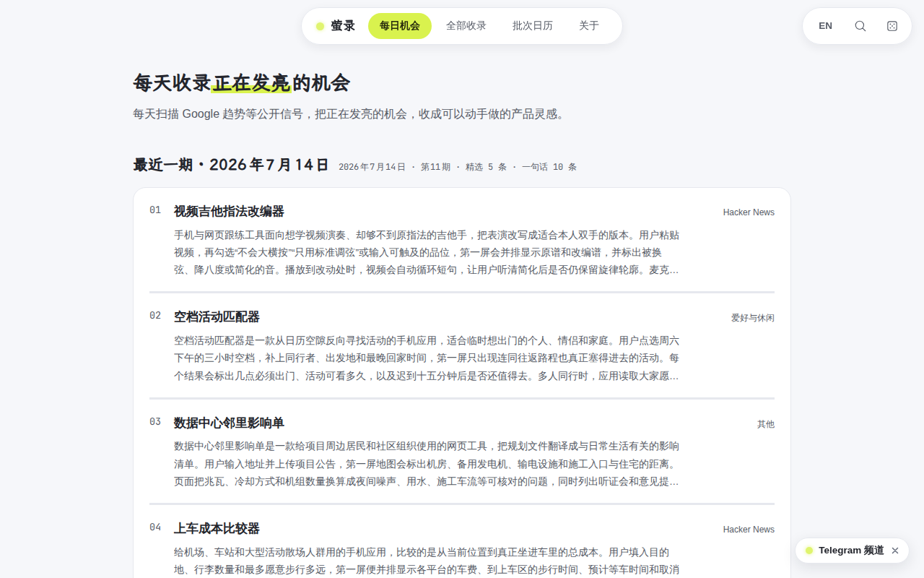This screenshot has height=578, width=924.
Task: Open the search magnifier icon
Action: pyautogui.click(x=860, y=26)
